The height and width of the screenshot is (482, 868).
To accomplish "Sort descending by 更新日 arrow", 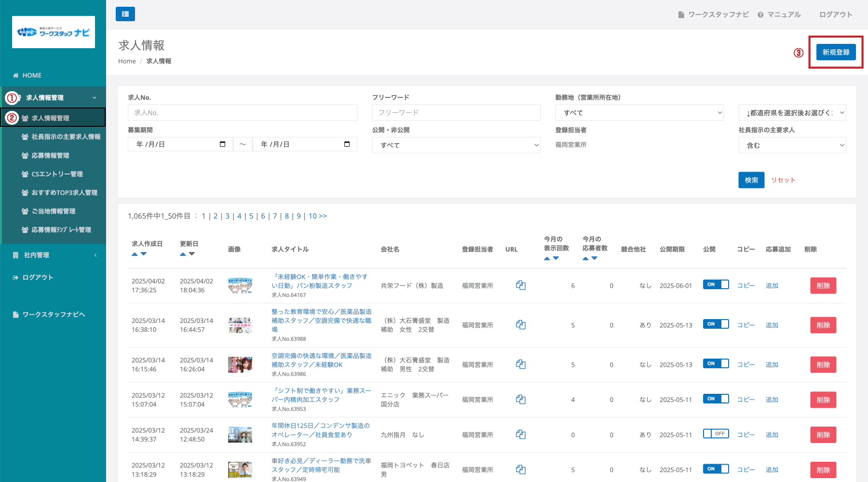I will coord(192,254).
